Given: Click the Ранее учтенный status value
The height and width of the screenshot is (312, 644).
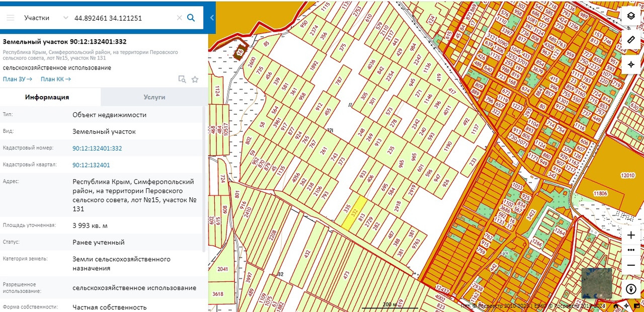Looking at the screenshot, I should [99, 242].
